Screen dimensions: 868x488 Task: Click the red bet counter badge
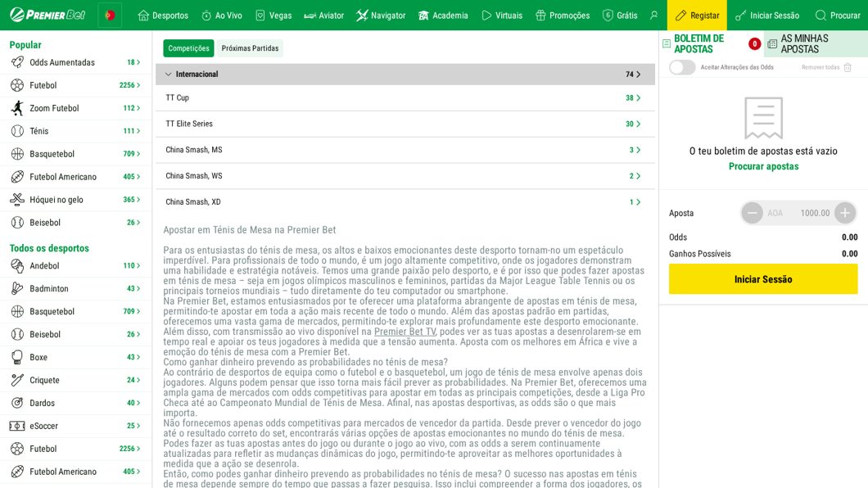pos(754,43)
